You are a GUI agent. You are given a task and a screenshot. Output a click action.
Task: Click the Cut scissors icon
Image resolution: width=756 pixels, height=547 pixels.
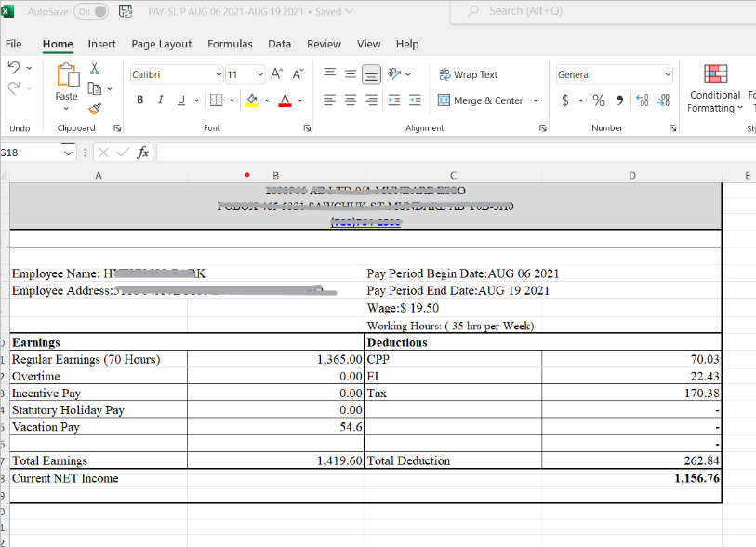95,69
